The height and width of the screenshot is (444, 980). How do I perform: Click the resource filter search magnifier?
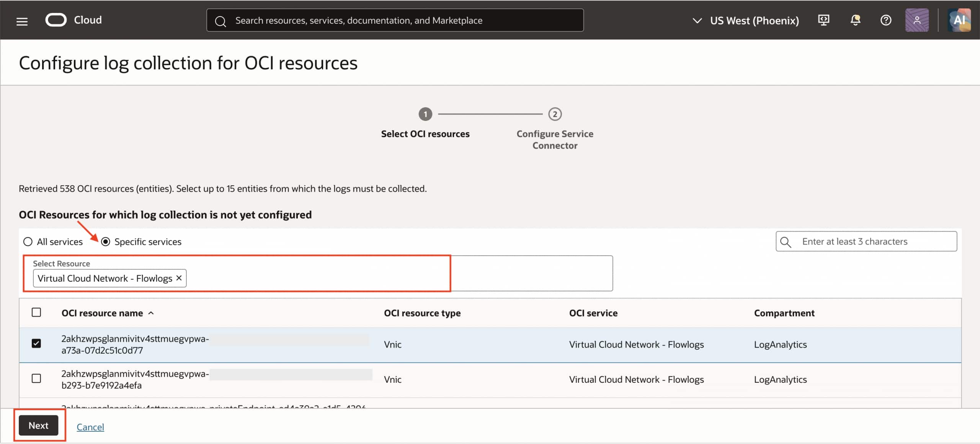coord(786,242)
